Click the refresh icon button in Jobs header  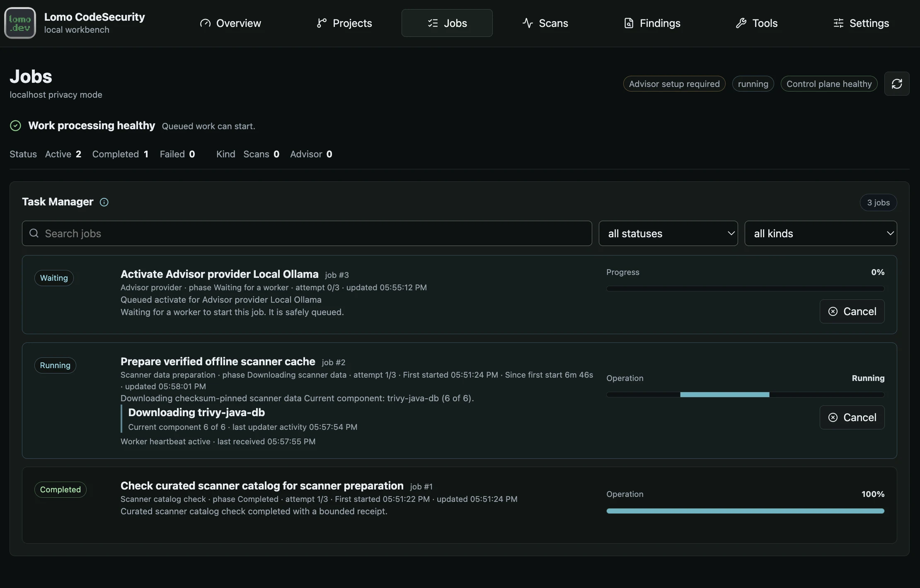[897, 84]
